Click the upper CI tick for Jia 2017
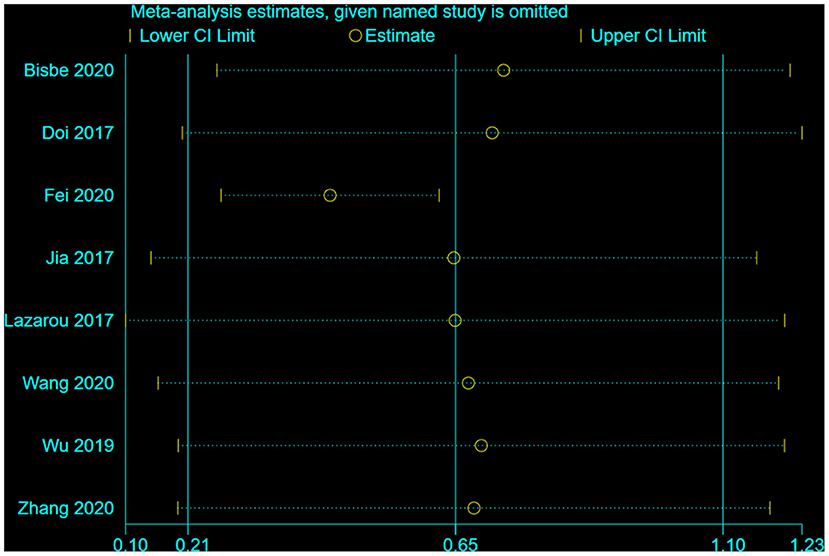The height and width of the screenshot is (556, 829). coord(757,258)
